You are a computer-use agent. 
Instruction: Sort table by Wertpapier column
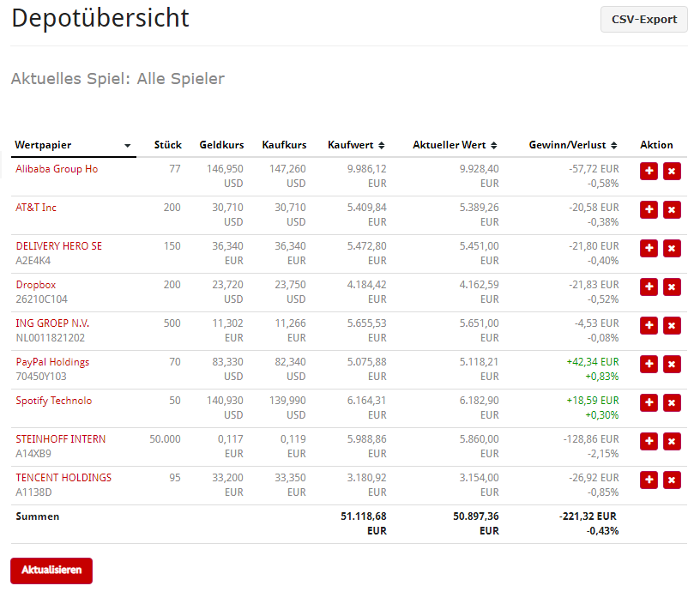(73, 145)
